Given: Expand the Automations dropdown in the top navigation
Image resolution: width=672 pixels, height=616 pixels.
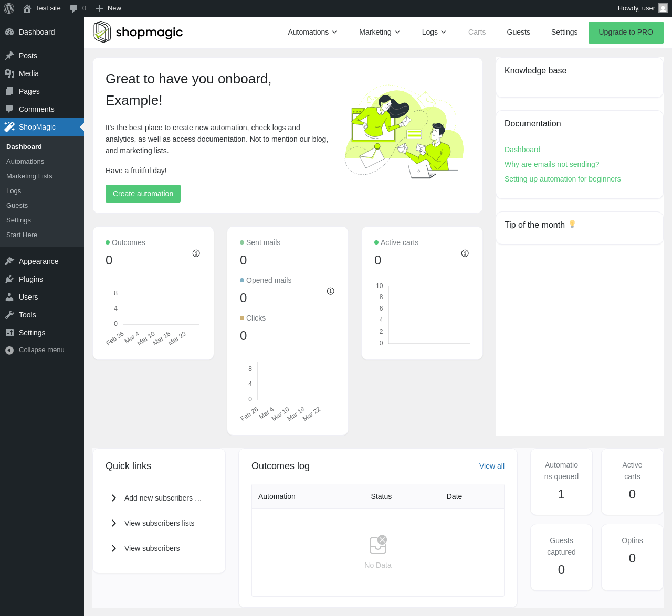Looking at the screenshot, I should 312,32.
